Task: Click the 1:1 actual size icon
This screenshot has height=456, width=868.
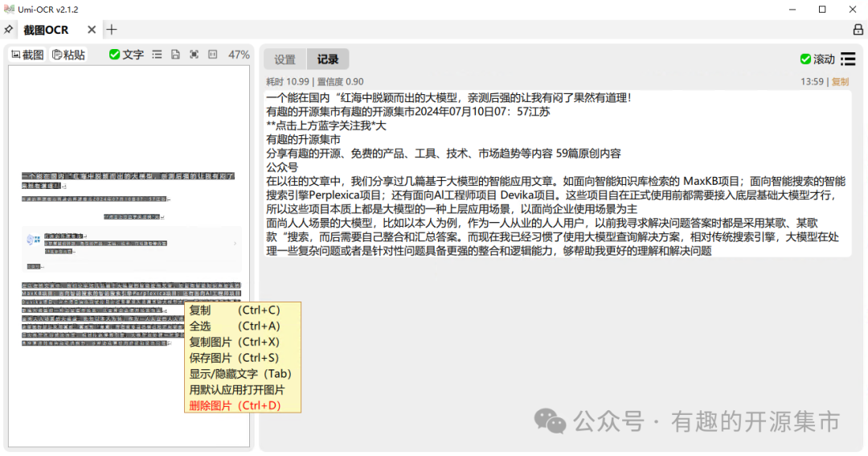Action: coord(212,55)
